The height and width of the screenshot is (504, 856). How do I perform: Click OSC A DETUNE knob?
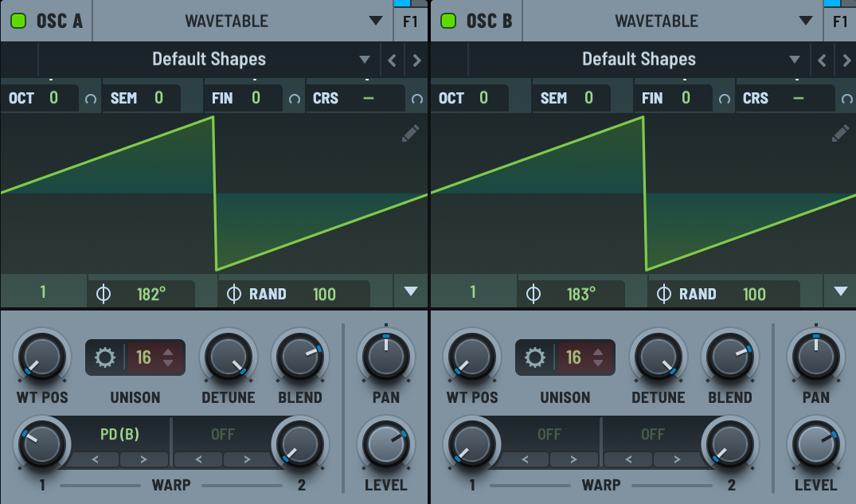(229, 357)
